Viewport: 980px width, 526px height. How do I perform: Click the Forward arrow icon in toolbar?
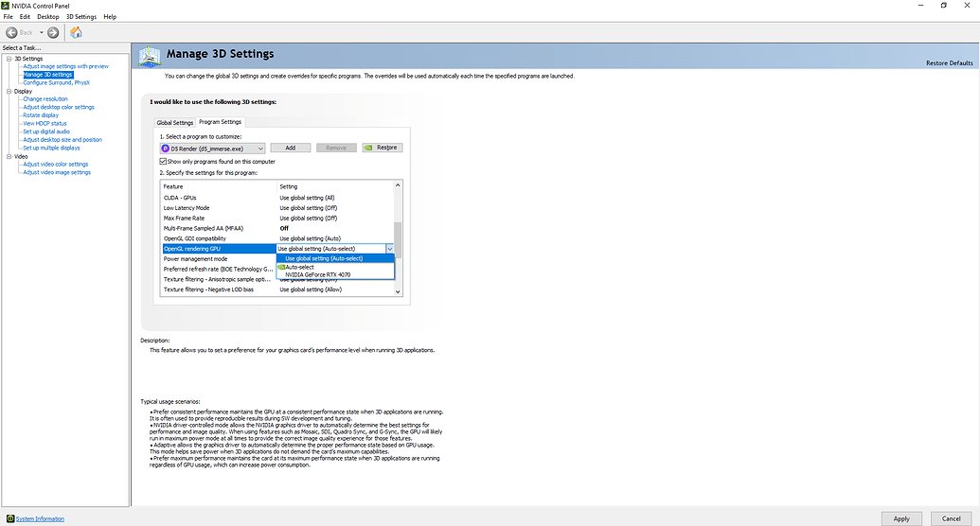point(53,32)
